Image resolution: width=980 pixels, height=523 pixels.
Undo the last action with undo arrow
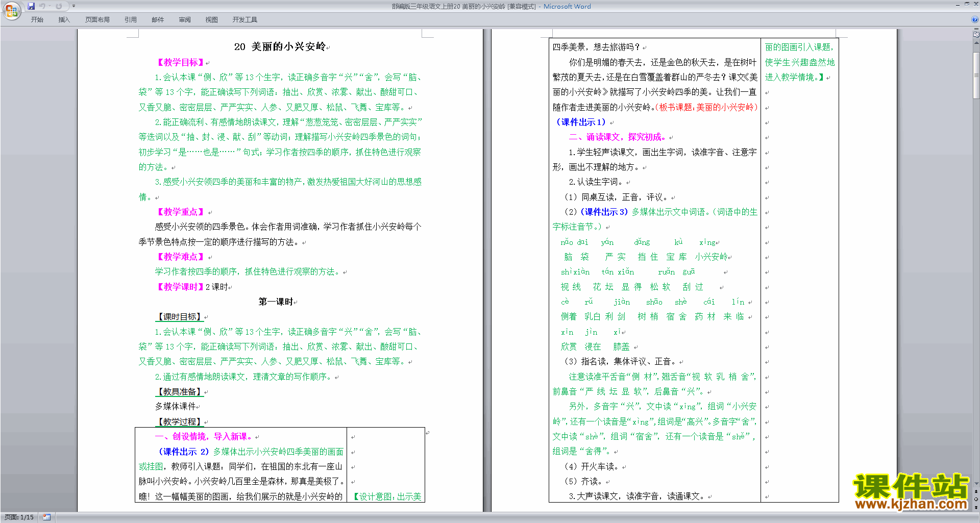coord(42,6)
